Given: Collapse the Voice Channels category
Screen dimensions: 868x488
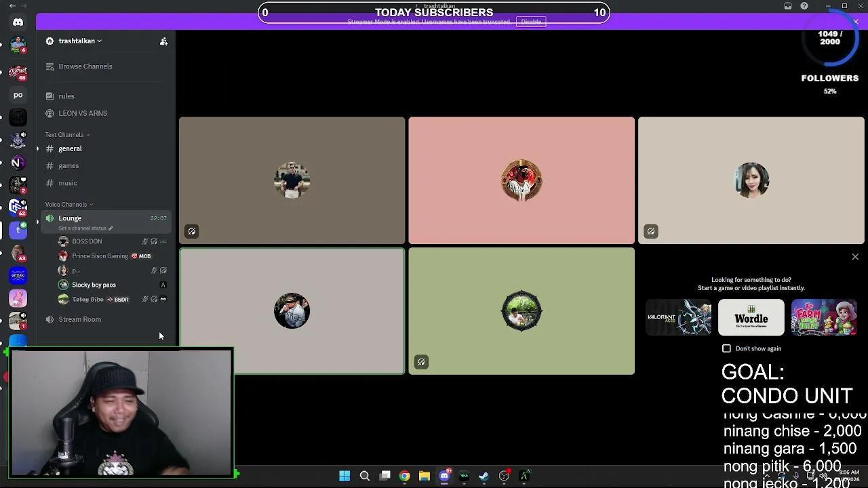Looking at the screenshot, I should click(69, 205).
